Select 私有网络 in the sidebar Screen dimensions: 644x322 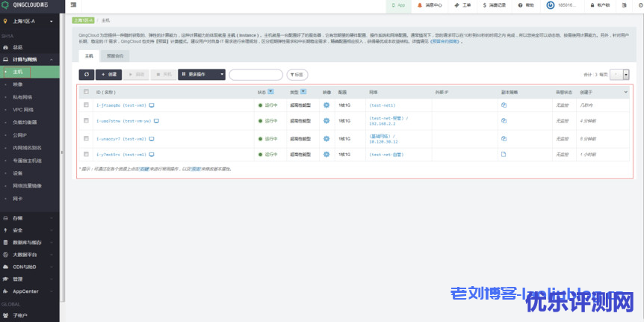pos(23,97)
